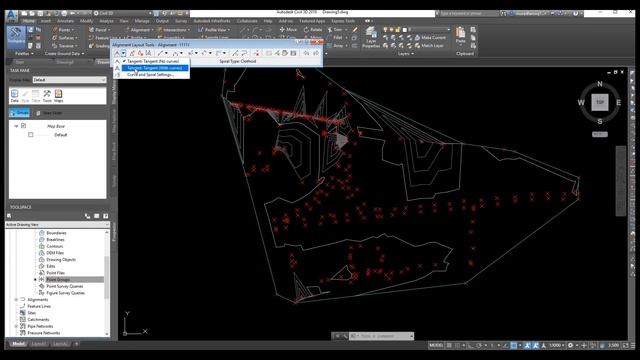Click the Draw Order button in Task Pane
The width and height of the screenshot is (640, 360).
tap(49, 113)
